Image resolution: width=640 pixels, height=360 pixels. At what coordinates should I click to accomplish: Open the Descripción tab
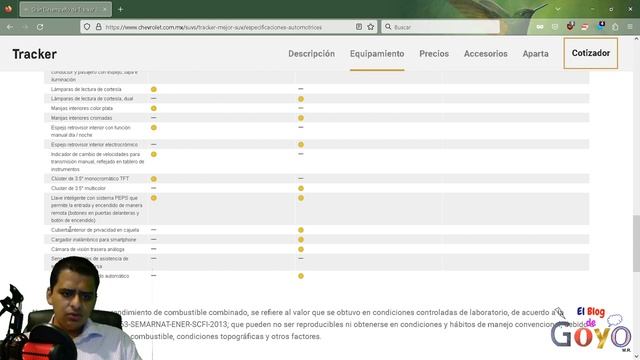pos(311,53)
